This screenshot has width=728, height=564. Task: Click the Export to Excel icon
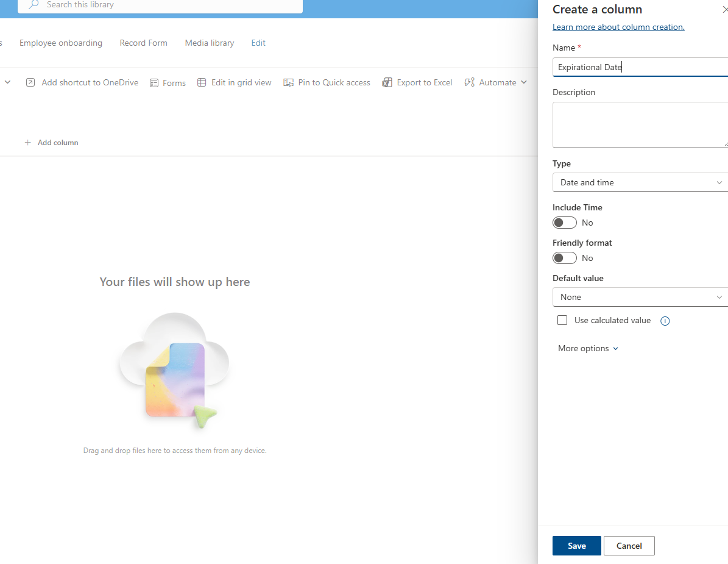pyautogui.click(x=387, y=83)
